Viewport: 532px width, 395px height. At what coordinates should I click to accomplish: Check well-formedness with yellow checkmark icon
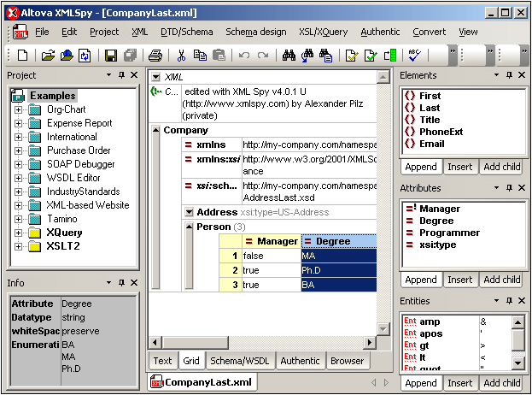[352, 55]
